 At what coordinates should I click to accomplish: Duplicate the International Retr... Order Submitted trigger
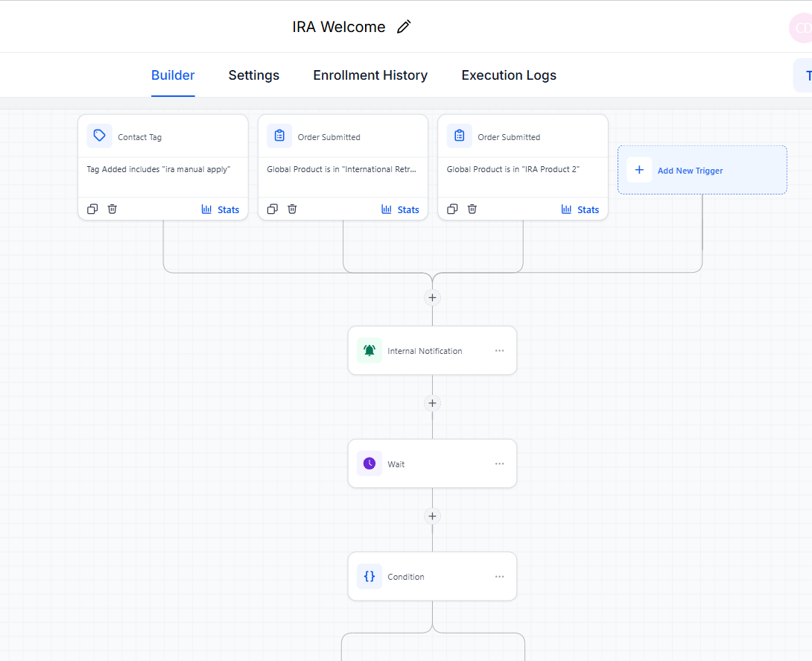(273, 209)
